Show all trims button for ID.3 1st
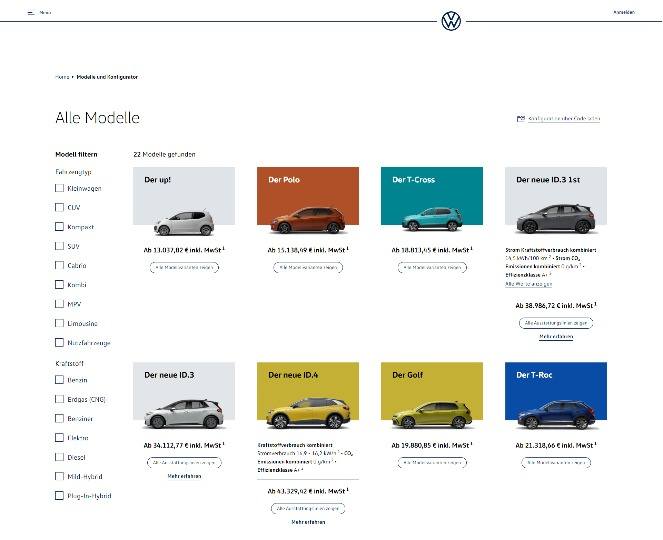The image size is (663, 540). 556,323
